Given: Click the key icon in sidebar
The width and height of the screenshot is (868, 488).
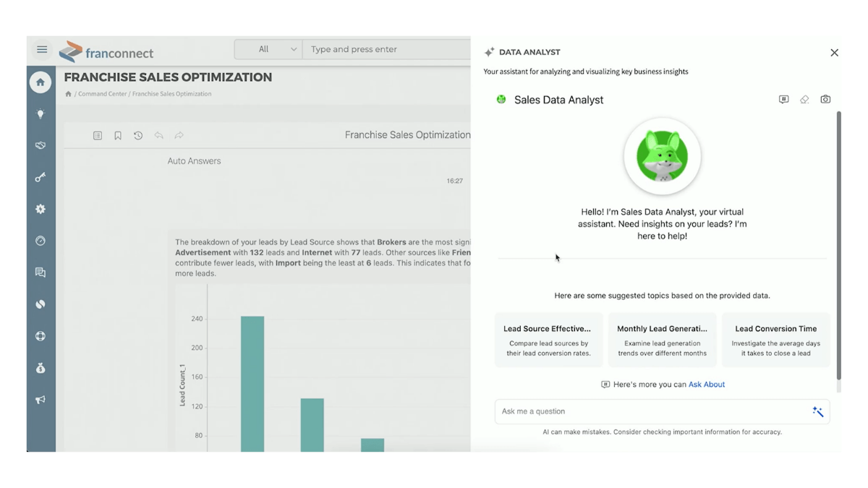Looking at the screenshot, I should (x=41, y=177).
